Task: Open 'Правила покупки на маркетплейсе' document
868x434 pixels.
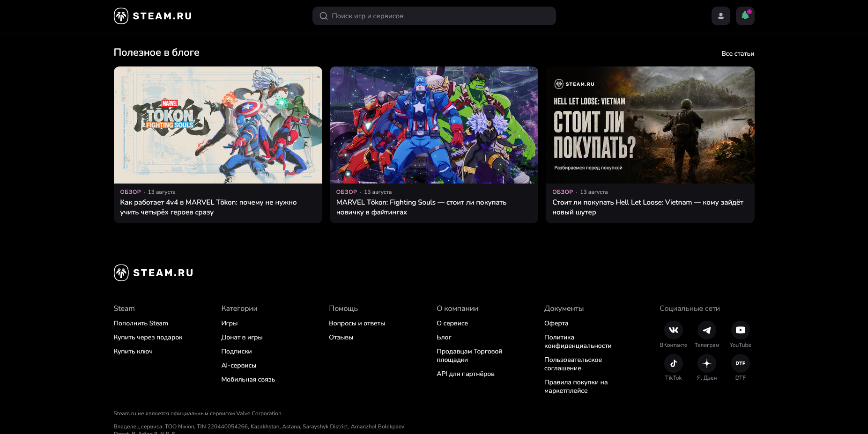Action: tap(576, 386)
